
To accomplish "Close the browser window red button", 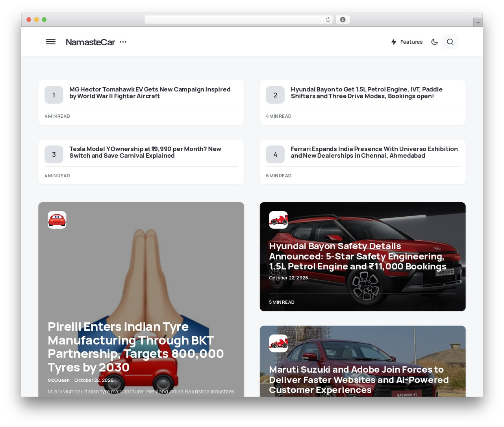I will (x=29, y=20).
